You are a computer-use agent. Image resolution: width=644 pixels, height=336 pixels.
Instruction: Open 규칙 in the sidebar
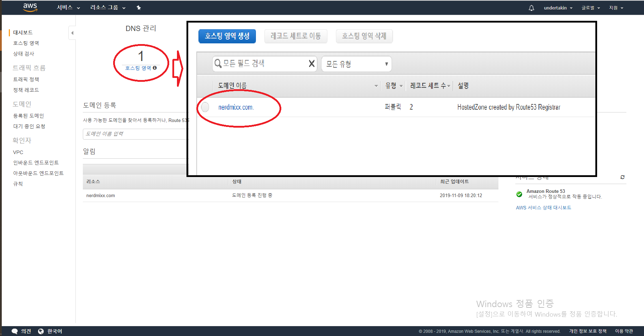[x=18, y=184]
